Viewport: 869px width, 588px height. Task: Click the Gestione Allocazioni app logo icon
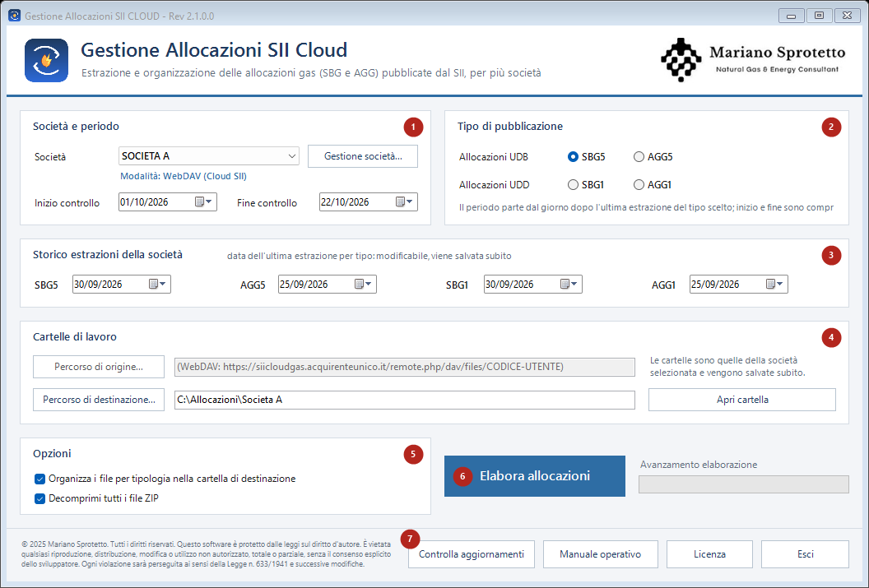(x=47, y=60)
